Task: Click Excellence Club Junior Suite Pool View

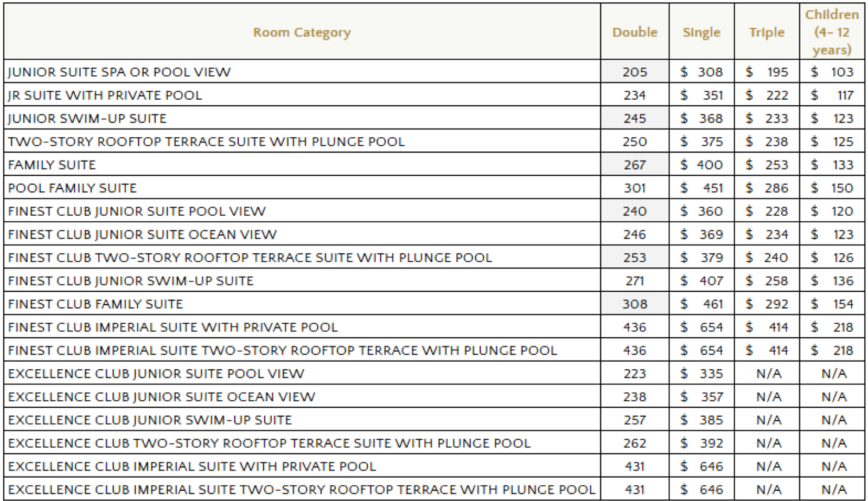Action: pos(156,374)
